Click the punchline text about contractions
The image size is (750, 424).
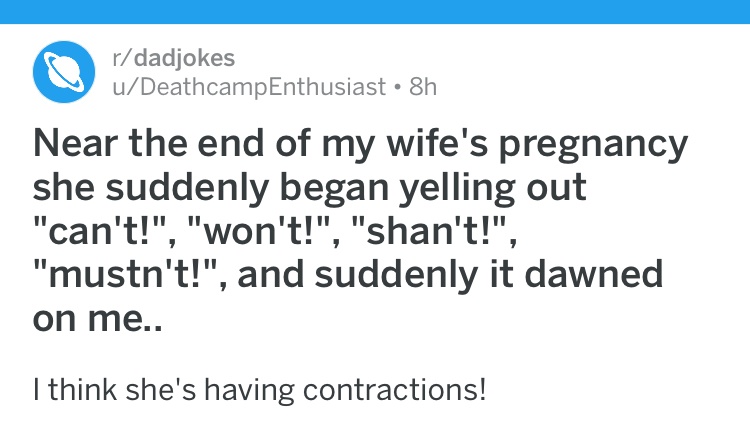point(260,390)
